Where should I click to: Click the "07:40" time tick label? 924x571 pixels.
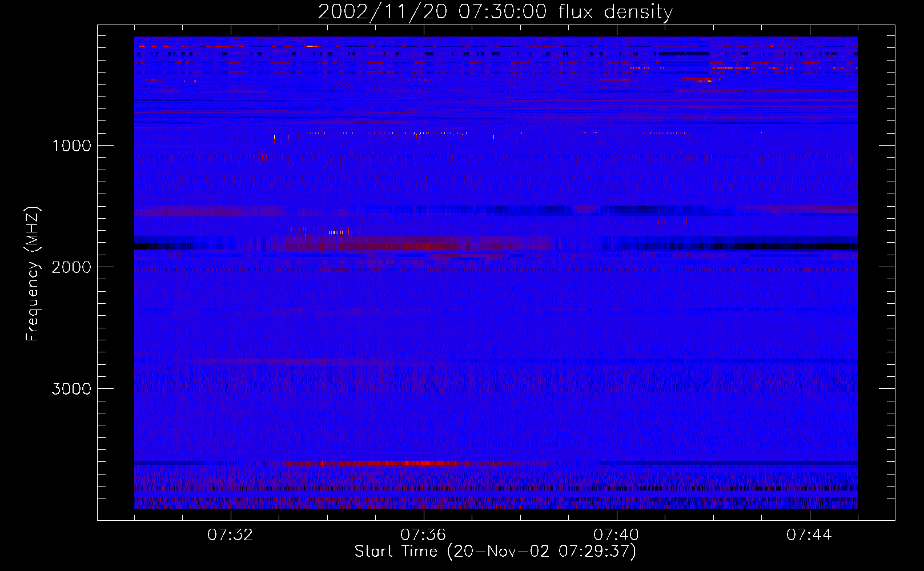[616, 535]
